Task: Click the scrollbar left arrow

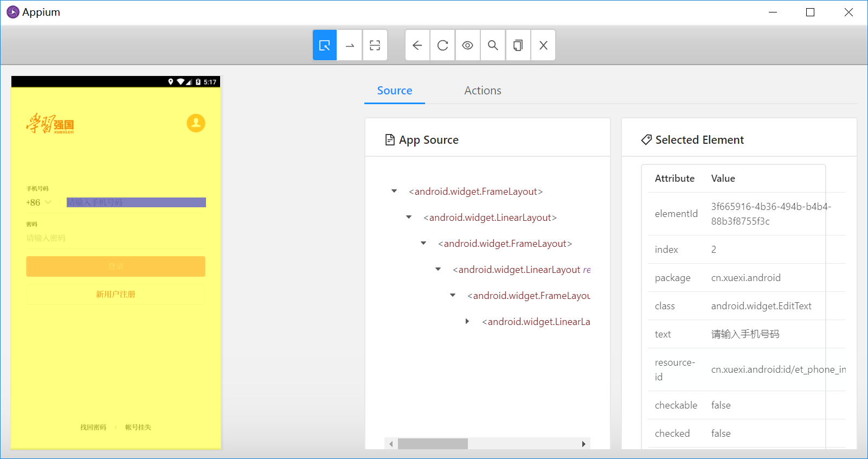Action: click(391, 444)
